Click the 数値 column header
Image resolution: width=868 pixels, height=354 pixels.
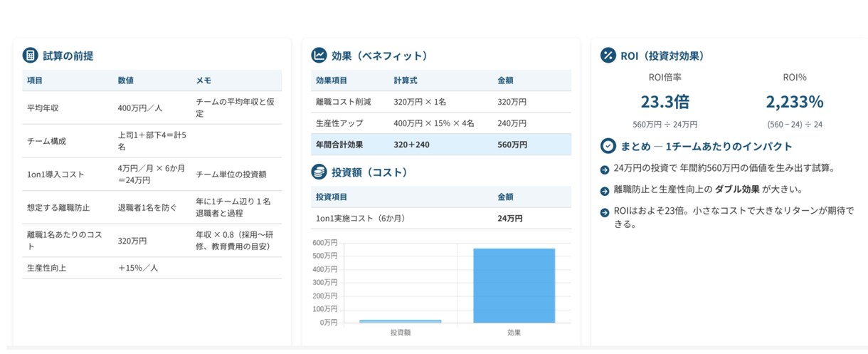[x=126, y=80]
